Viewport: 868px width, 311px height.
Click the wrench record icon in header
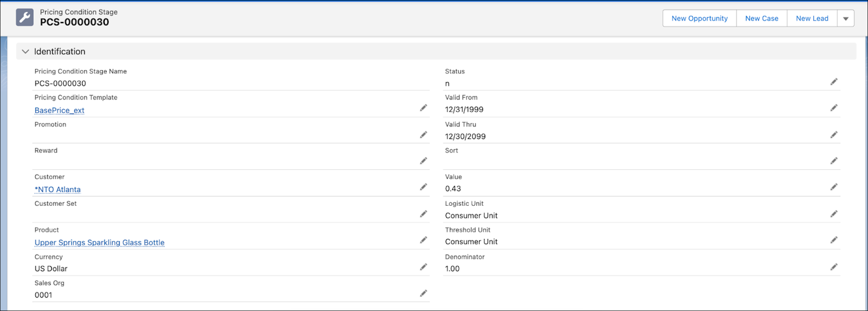(24, 17)
